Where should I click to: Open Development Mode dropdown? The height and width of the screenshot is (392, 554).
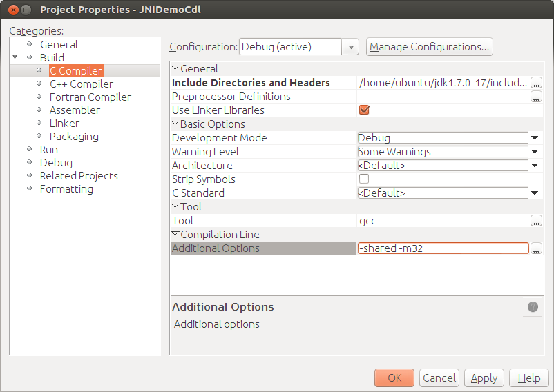coord(535,138)
